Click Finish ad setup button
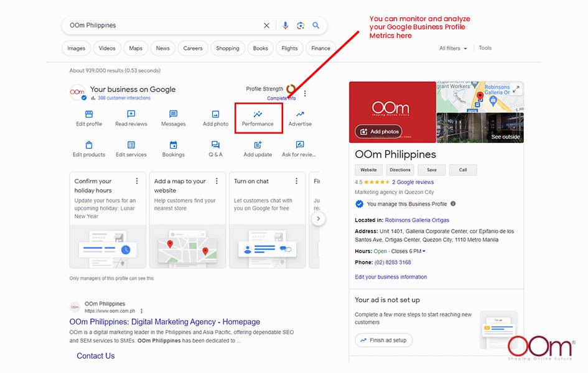The width and height of the screenshot is (588, 373). pyautogui.click(x=383, y=340)
